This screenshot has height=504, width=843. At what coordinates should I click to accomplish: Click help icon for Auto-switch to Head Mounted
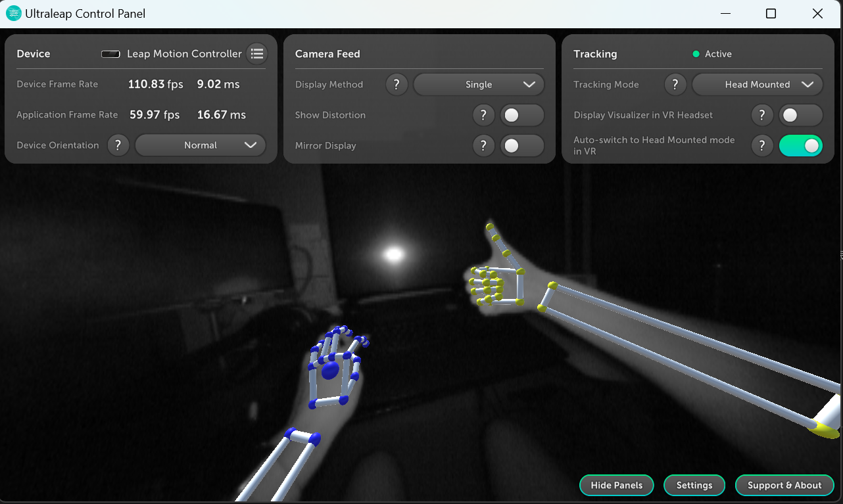tap(762, 146)
